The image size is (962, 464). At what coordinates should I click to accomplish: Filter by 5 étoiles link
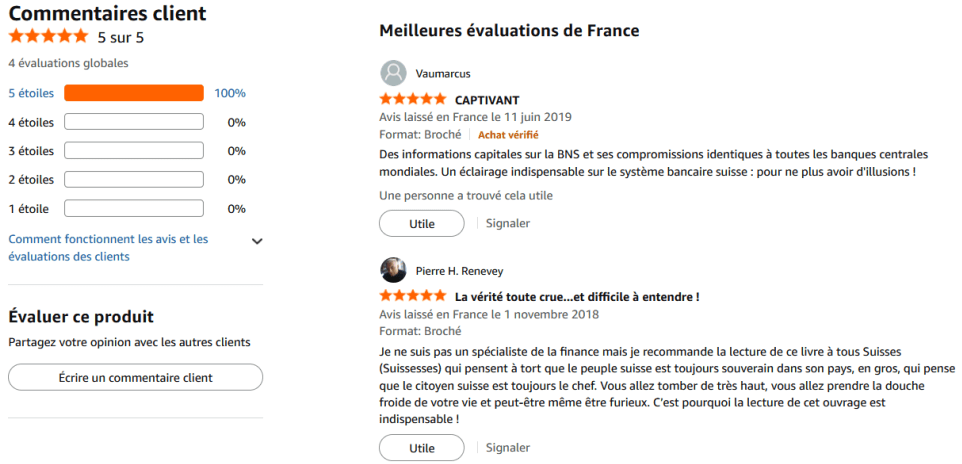tap(31, 93)
